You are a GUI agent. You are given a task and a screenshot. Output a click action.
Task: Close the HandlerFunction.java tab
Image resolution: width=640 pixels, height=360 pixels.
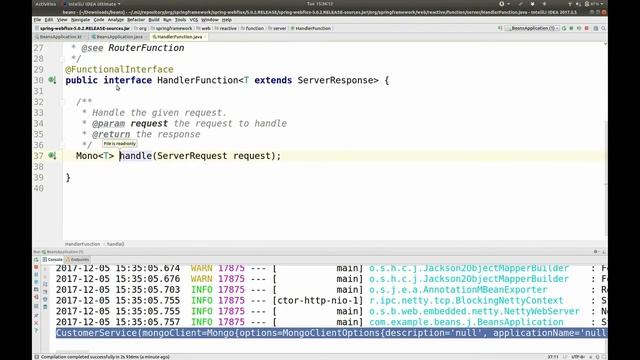(205, 37)
